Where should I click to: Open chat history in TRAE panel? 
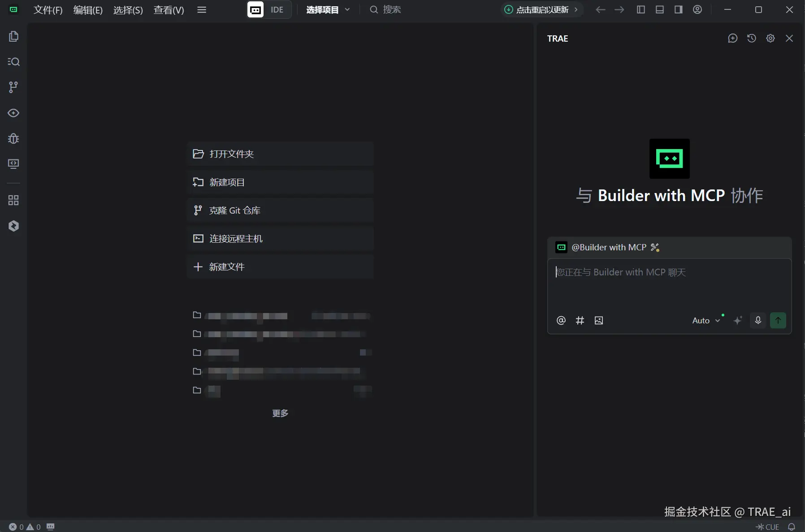(752, 39)
